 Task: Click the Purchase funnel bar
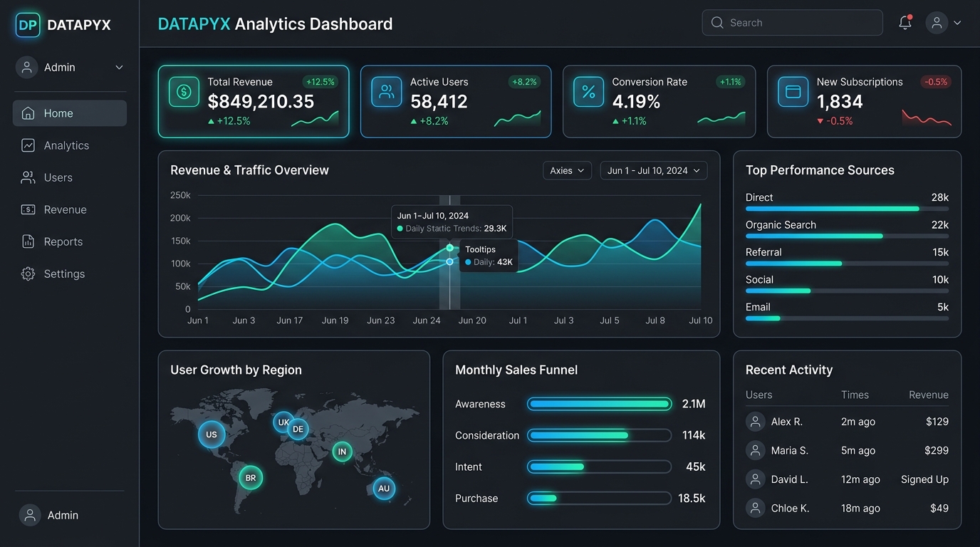coord(599,499)
